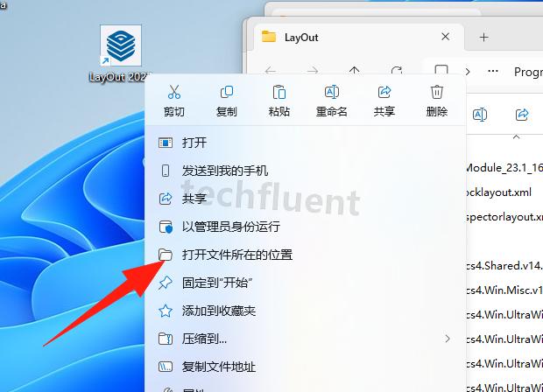Click the Cut (剪切) scissors icon

[174, 92]
